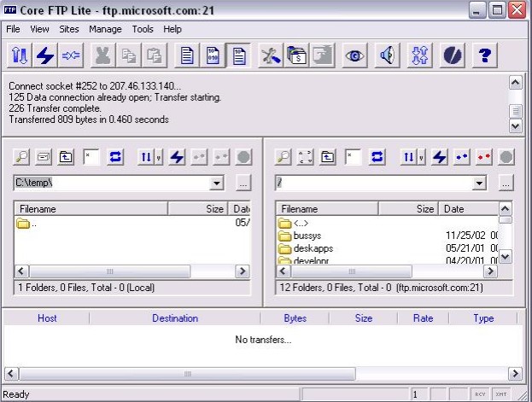Open the Sites menu
This screenshot has height=402, width=532.
point(69,29)
